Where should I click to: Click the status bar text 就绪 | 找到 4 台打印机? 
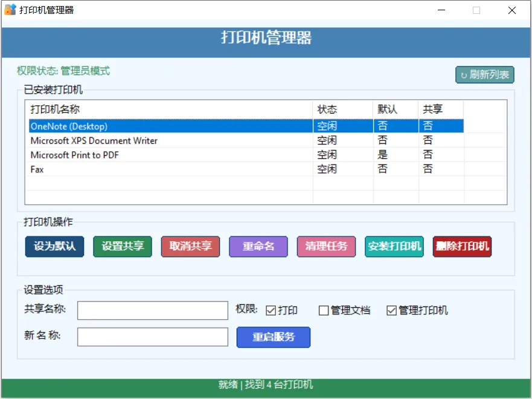pos(266,384)
